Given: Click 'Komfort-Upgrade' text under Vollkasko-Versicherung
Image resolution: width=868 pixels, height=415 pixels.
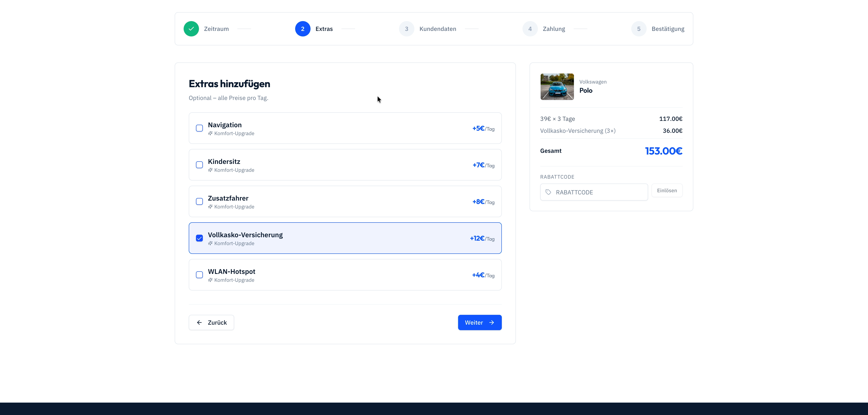Looking at the screenshot, I should coord(234,244).
